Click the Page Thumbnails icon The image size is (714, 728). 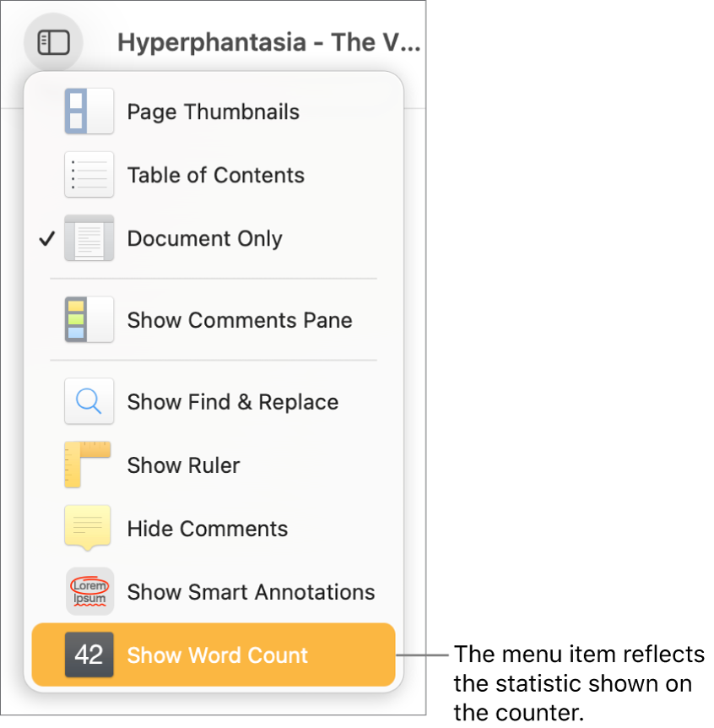tap(89, 111)
